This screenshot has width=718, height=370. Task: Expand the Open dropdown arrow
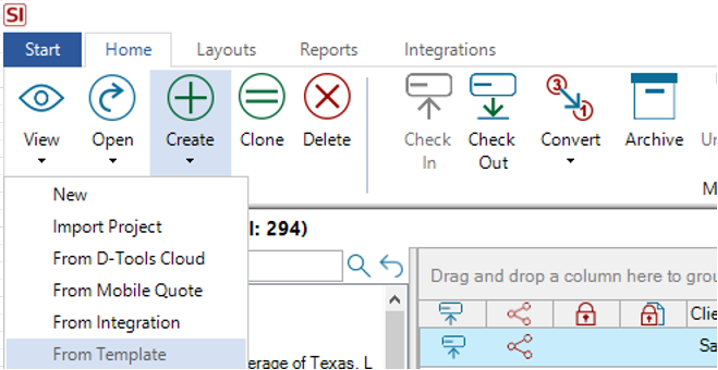point(113,161)
